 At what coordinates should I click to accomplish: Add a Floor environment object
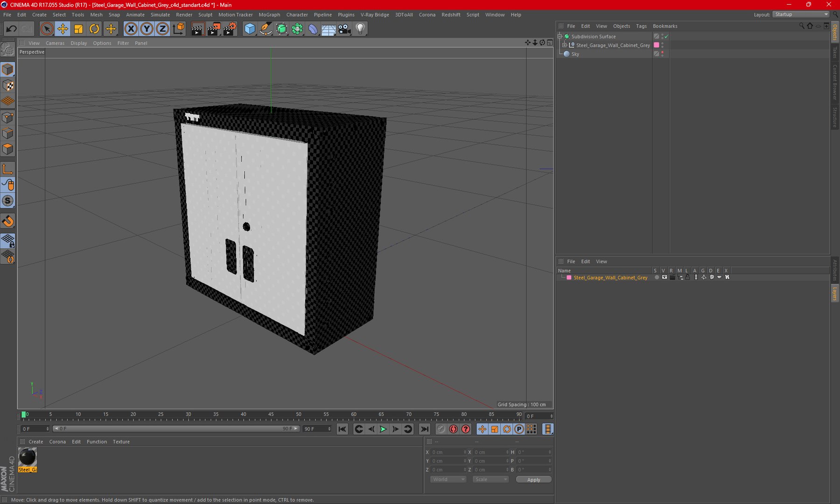tap(329, 29)
